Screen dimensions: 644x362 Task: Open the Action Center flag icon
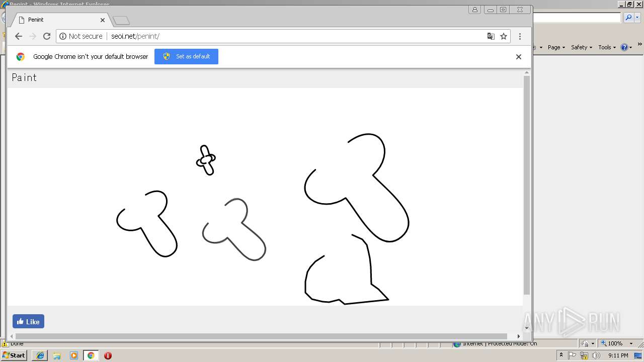[572, 355]
